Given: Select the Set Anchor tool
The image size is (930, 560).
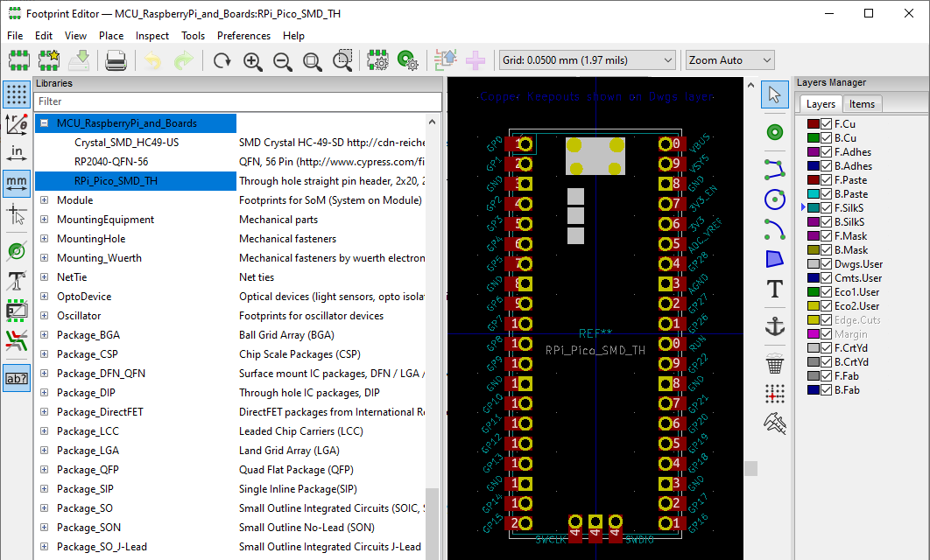Looking at the screenshot, I should click(x=774, y=325).
